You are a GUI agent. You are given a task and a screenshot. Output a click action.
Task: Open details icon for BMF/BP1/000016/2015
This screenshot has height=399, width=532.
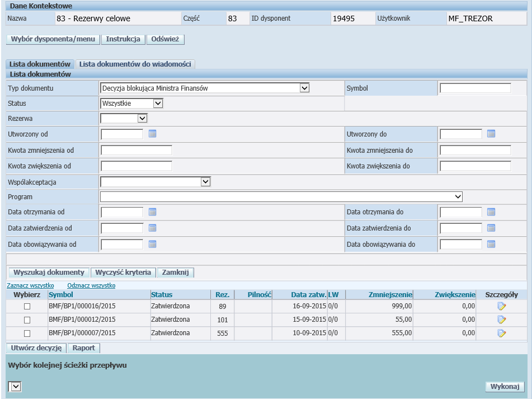tap(501, 306)
